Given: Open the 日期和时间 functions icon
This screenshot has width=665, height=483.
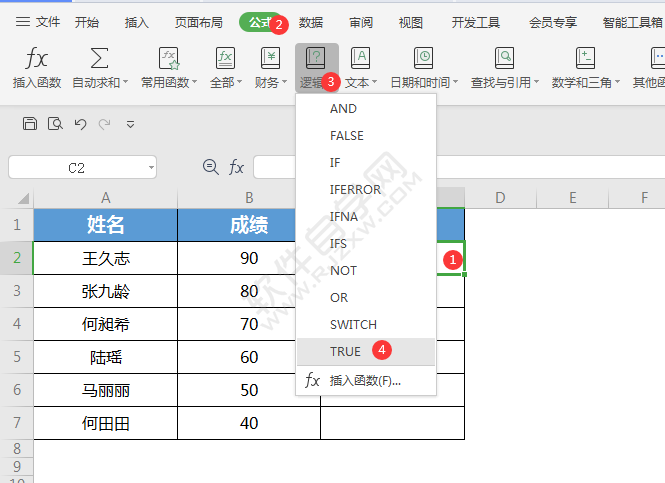Looking at the screenshot, I should 423,58.
